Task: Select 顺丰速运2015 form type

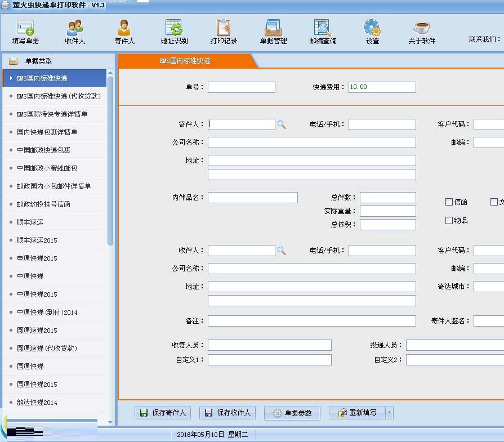Action: [x=55, y=240]
